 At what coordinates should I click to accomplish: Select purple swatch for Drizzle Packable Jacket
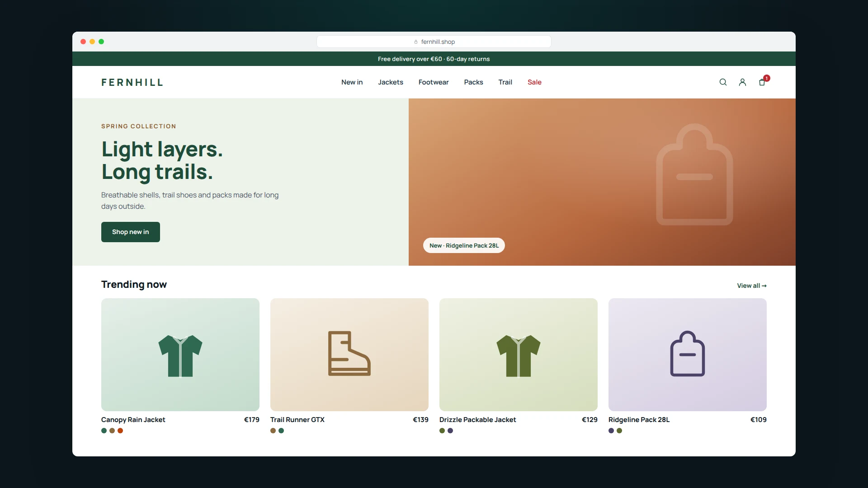coord(450,431)
